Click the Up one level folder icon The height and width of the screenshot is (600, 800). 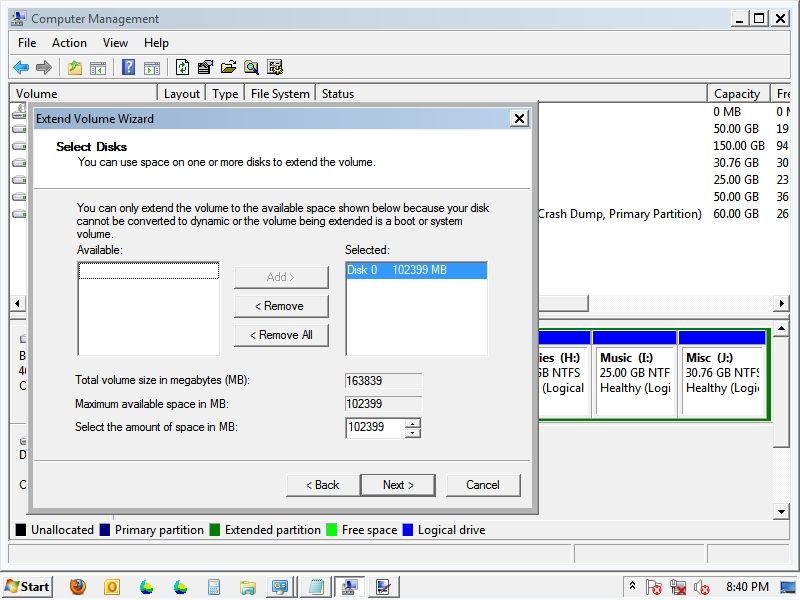click(75, 68)
